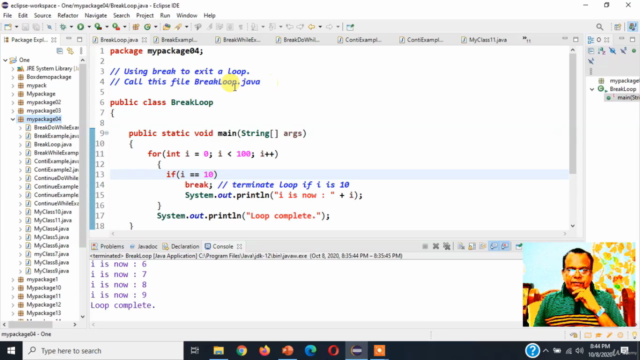Open hidden editor tabs list

527,40
